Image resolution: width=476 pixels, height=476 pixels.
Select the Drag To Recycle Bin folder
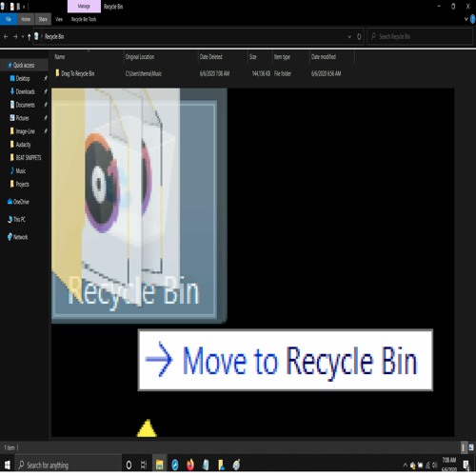pyautogui.click(x=75, y=73)
